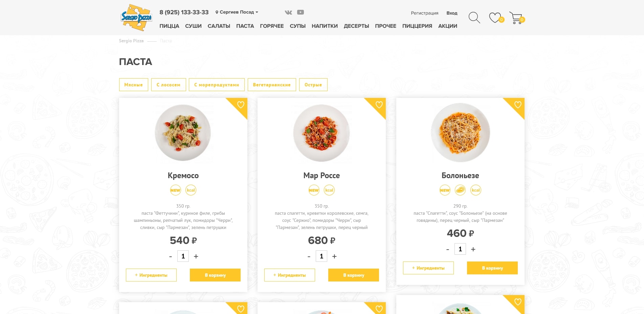Add Мар Россе to cart with В корзину

[354, 275]
